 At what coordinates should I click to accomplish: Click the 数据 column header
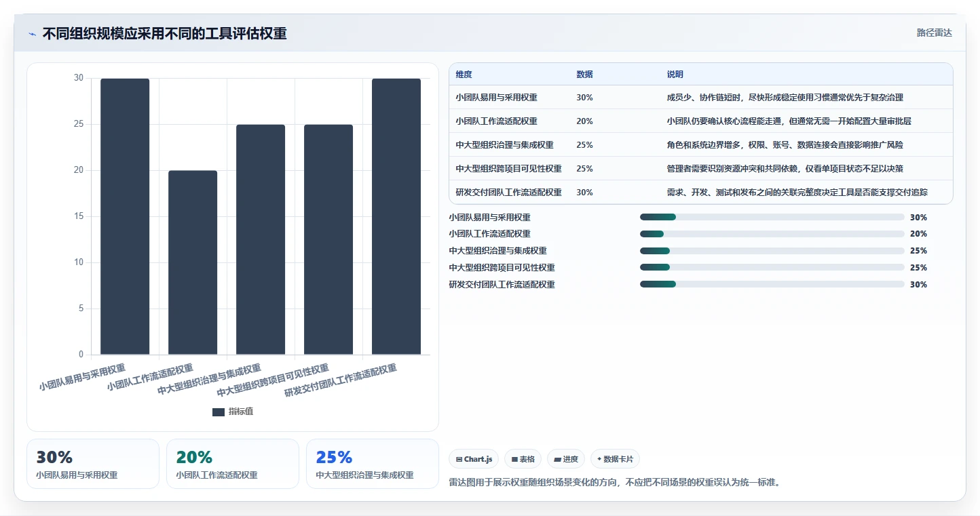(x=584, y=75)
